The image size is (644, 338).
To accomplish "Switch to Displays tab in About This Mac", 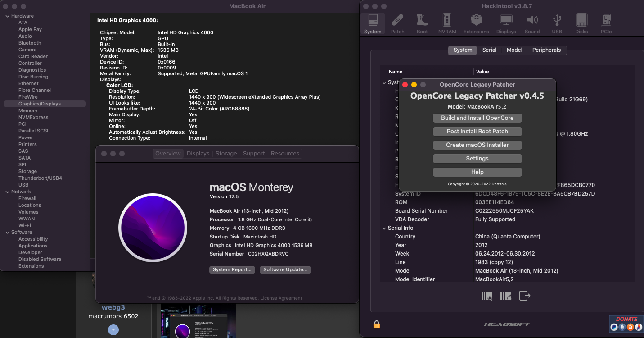I will pyautogui.click(x=198, y=154).
